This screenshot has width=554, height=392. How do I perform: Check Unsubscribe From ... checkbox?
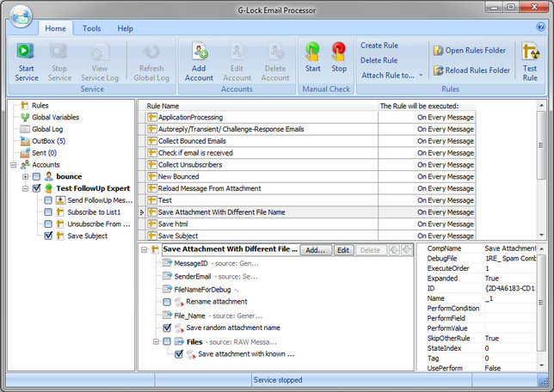click(x=48, y=224)
